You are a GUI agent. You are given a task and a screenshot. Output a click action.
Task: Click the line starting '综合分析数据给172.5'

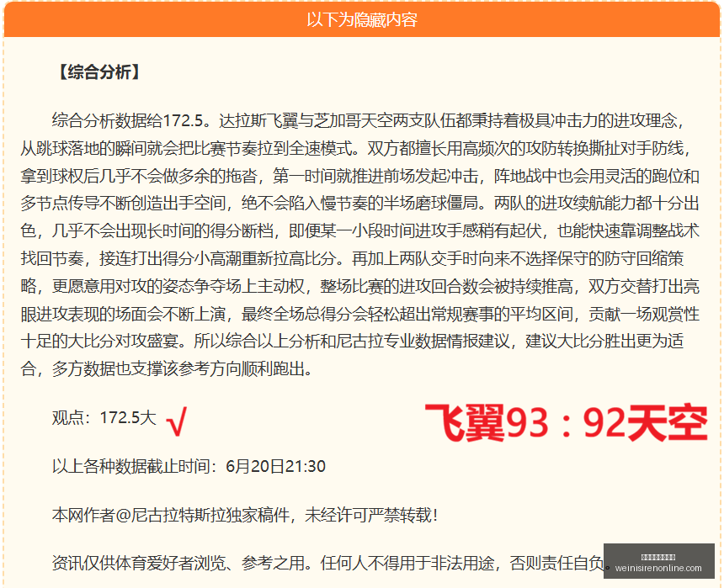tap(368, 121)
